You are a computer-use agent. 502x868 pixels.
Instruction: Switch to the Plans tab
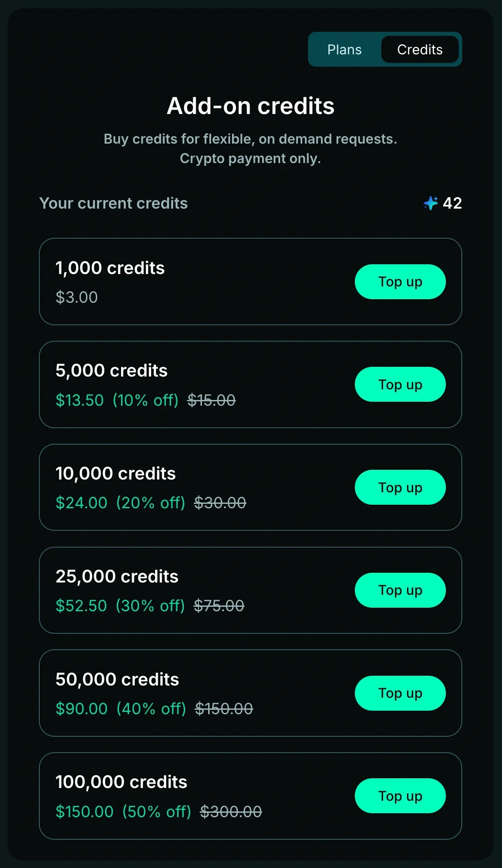[344, 49]
